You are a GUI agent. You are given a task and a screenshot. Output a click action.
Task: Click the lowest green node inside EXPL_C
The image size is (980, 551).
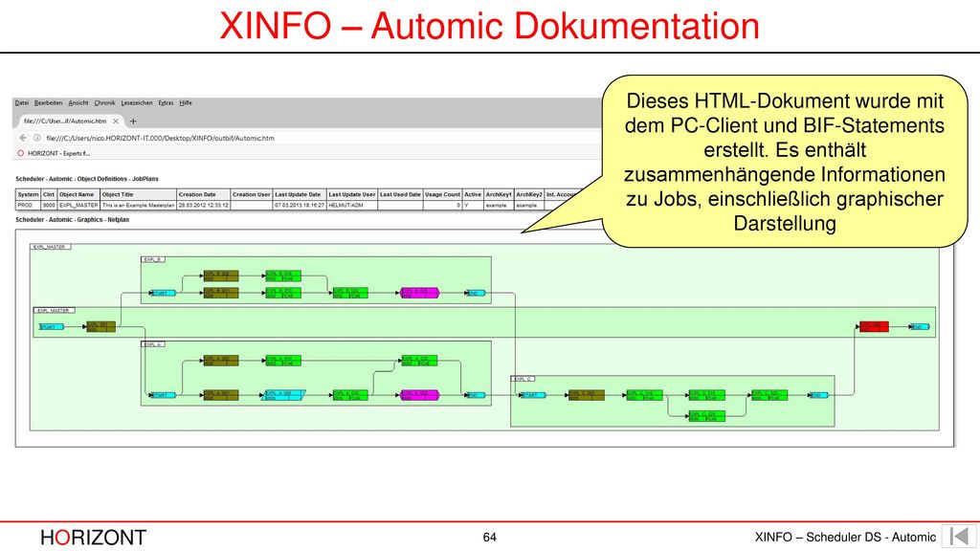coord(707,415)
